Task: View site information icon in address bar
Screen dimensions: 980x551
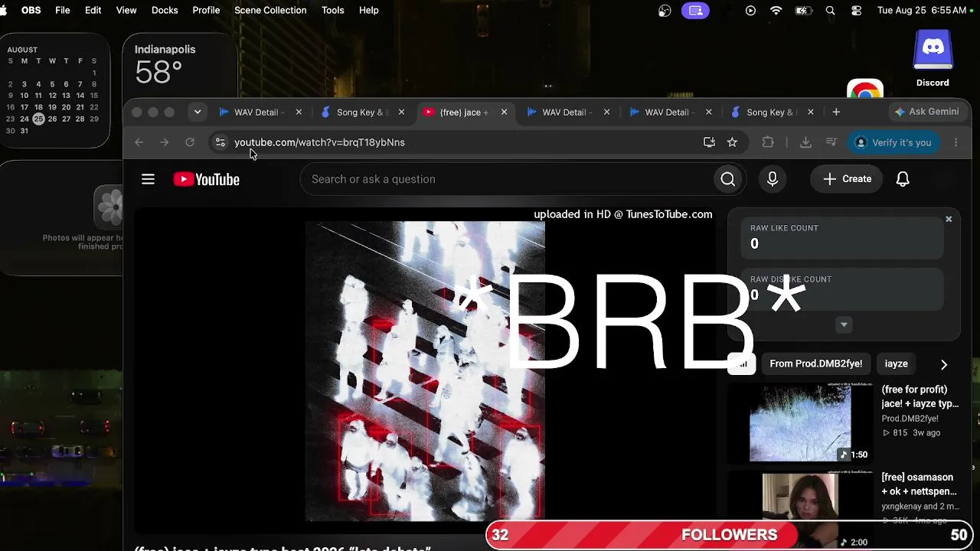Action: (220, 142)
